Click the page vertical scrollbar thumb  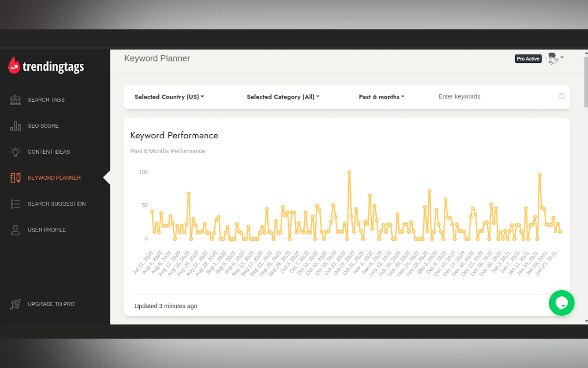click(586, 82)
